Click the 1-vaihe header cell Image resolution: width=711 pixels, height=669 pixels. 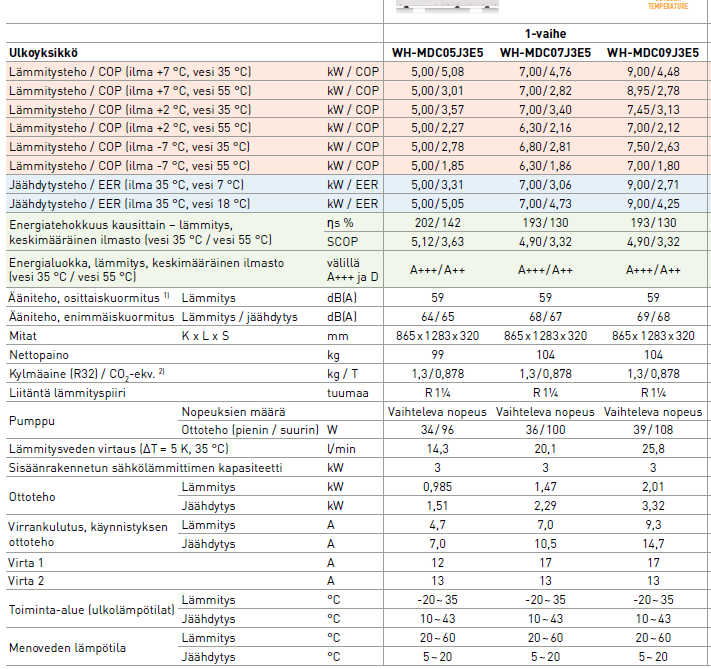tap(546, 33)
